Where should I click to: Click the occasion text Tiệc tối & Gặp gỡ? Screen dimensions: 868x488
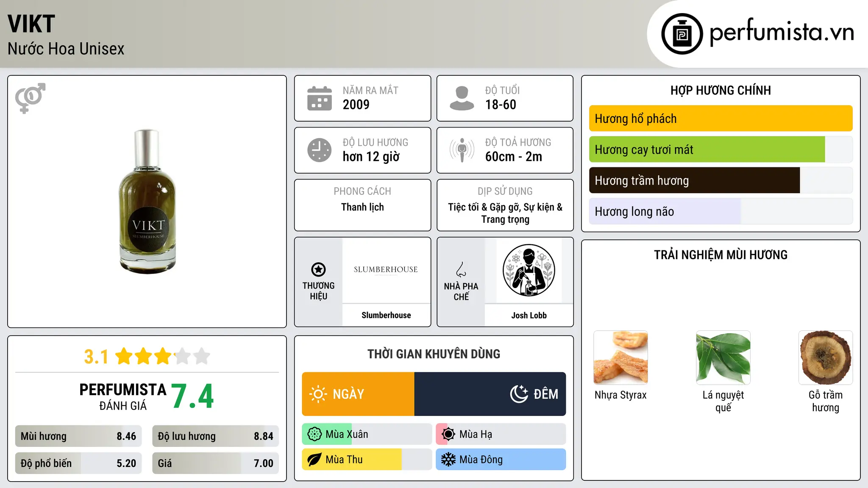point(484,207)
